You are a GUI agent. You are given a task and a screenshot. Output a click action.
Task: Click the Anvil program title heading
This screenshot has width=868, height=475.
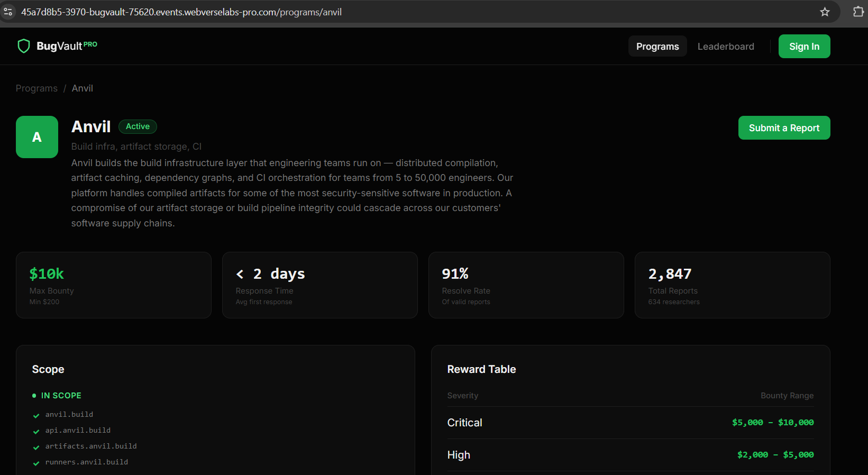tap(91, 126)
